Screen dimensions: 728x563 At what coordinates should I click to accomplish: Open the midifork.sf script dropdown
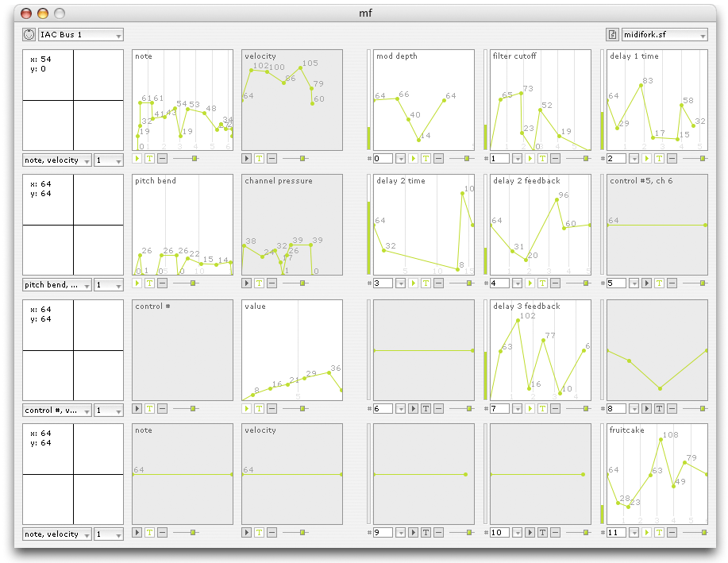point(664,35)
